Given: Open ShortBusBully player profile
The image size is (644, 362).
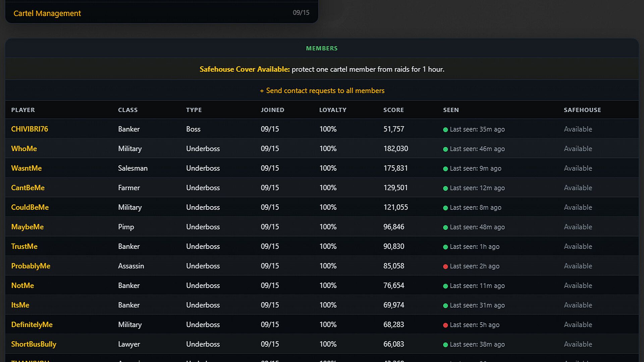Looking at the screenshot, I should click(x=34, y=344).
